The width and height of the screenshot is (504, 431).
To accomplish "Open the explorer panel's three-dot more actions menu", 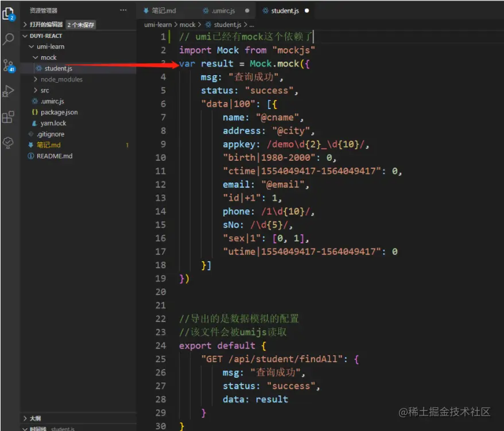I will coord(123,10).
